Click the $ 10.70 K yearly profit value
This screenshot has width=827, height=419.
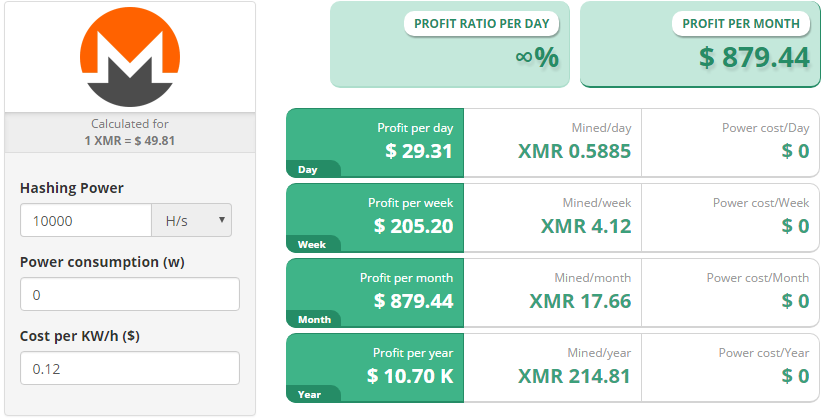pyautogui.click(x=410, y=376)
